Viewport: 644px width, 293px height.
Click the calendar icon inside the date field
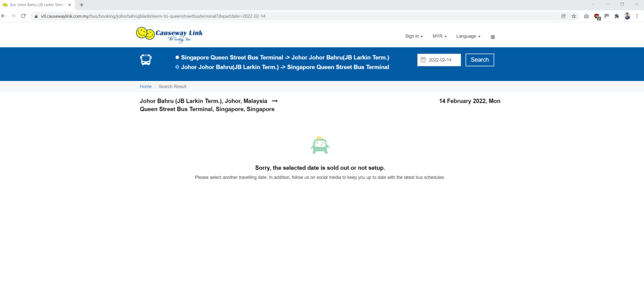[424, 60]
